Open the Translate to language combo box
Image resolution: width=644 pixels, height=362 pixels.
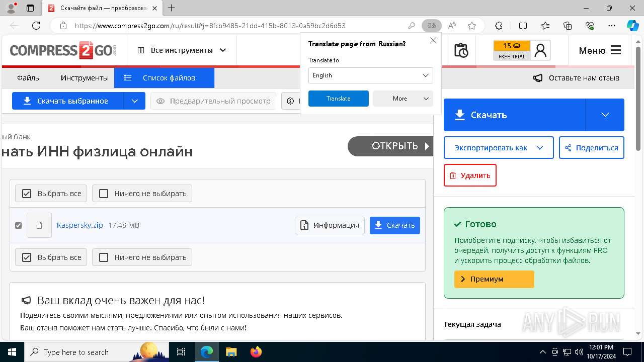pyautogui.click(x=371, y=75)
